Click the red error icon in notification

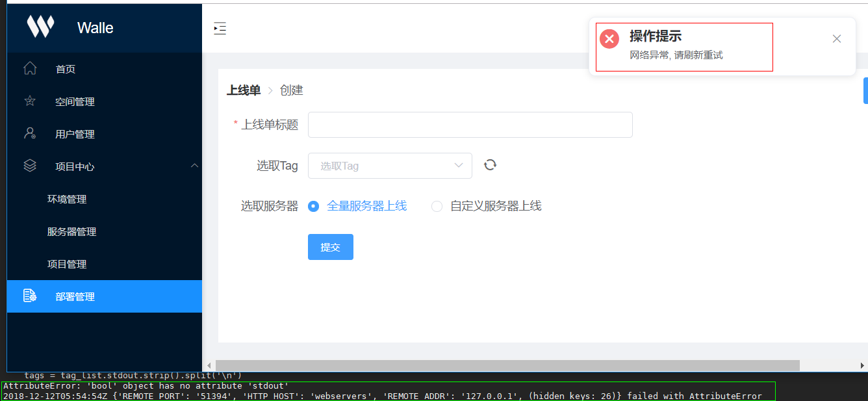(x=609, y=39)
